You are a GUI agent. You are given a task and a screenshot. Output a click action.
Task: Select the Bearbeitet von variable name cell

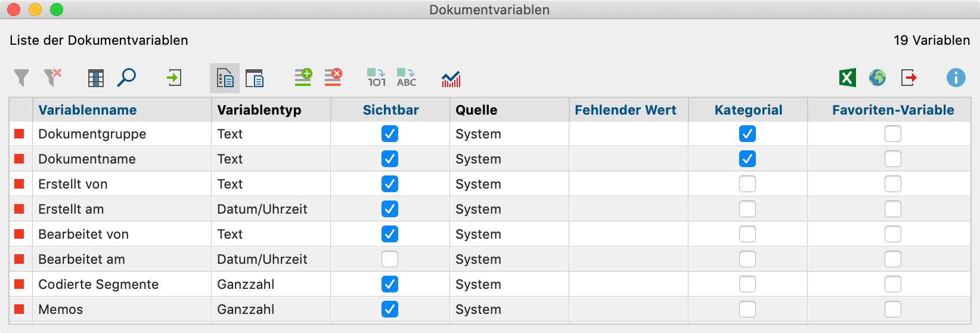[122, 234]
